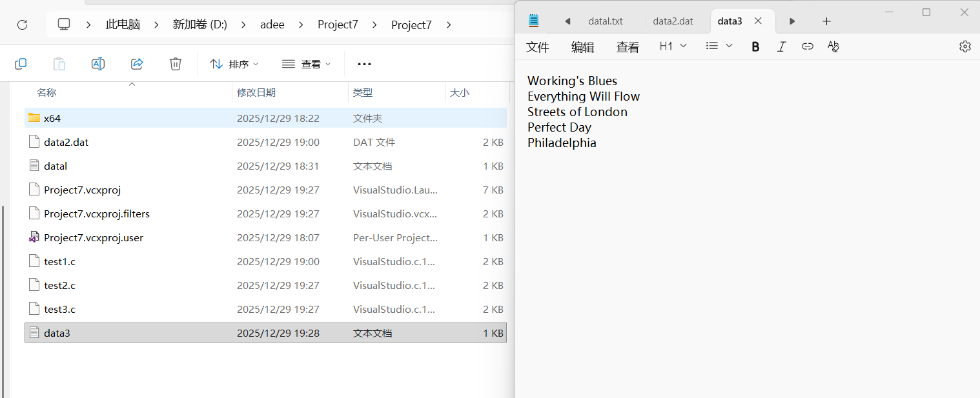980x398 pixels.
Task: Click the line "Philadelphia" in Notepad
Action: pyautogui.click(x=562, y=143)
